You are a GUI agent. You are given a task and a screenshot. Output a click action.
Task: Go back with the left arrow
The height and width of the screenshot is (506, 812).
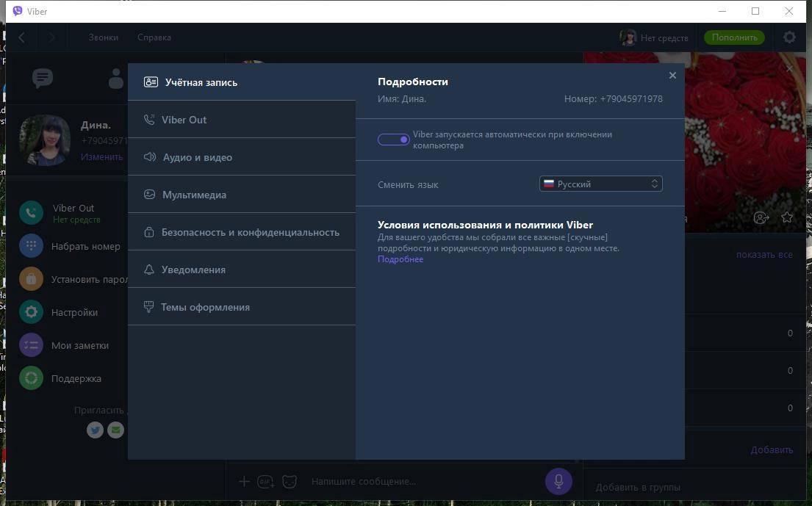(22, 37)
